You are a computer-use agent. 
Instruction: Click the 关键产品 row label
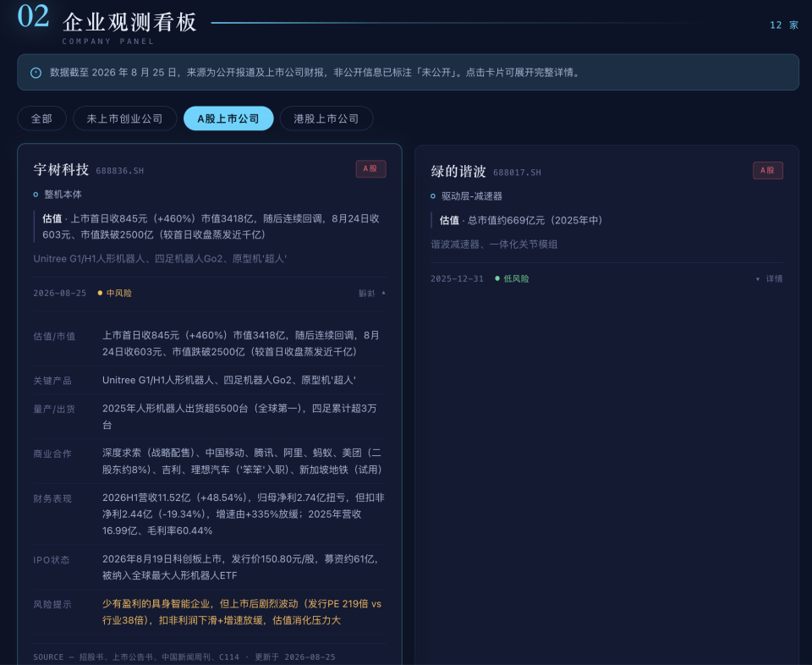(x=52, y=382)
